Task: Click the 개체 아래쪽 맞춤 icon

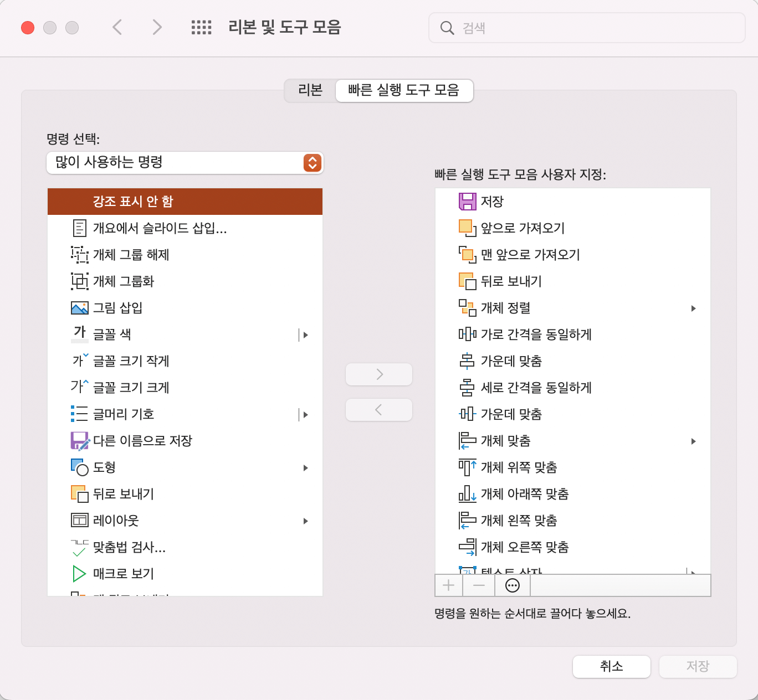Action: (467, 494)
